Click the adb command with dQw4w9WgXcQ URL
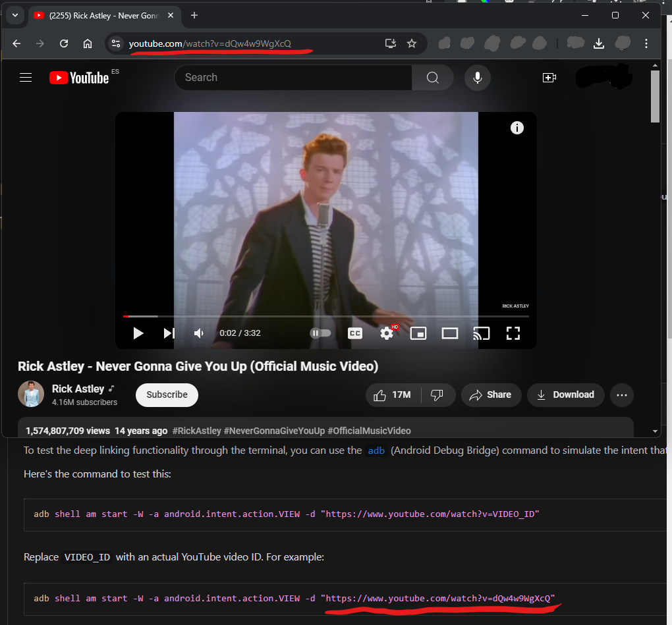 point(294,599)
